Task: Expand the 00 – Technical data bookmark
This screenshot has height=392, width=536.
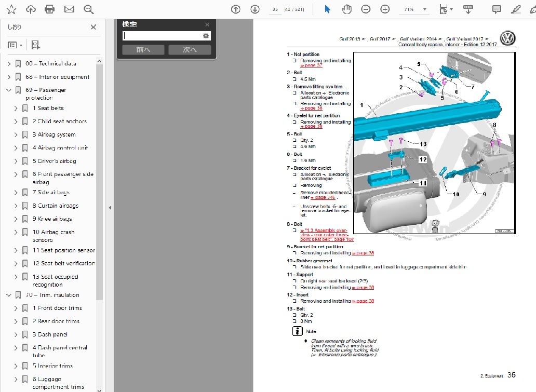Action: (x=9, y=63)
